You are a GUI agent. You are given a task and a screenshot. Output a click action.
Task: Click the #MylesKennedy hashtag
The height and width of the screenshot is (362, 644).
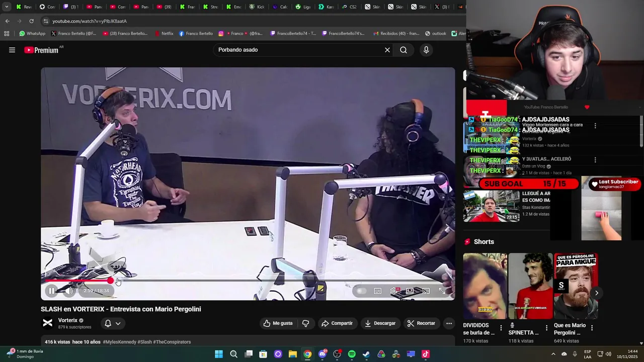[119, 342]
